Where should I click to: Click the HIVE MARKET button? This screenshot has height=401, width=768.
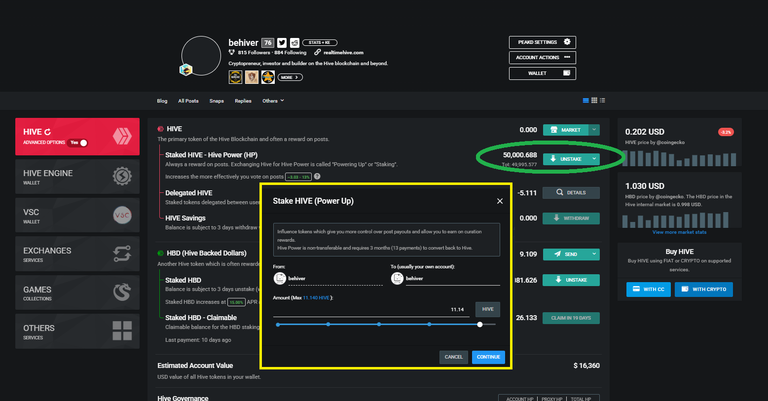tap(566, 130)
